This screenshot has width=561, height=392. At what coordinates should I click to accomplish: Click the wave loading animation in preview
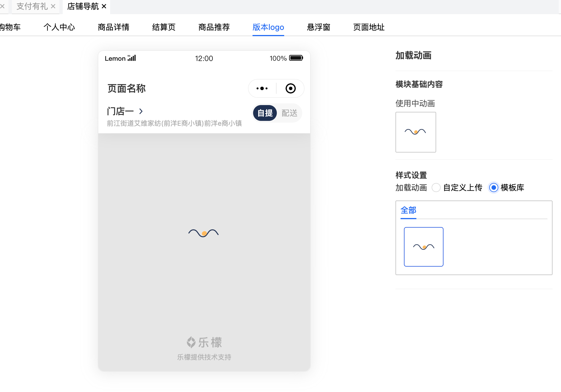click(203, 233)
